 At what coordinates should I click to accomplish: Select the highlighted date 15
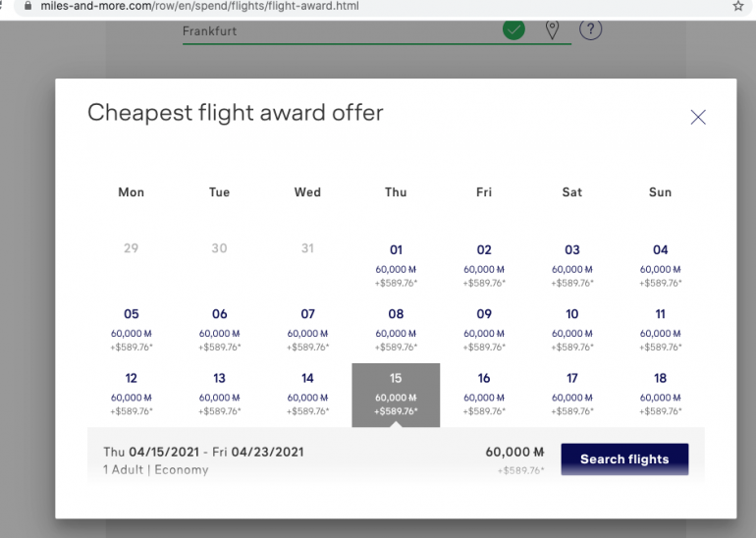(396, 395)
